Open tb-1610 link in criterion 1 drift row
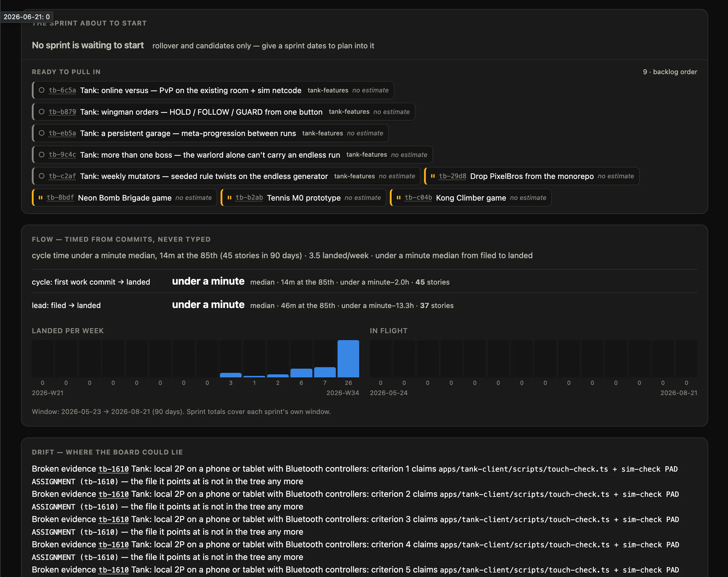 click(x=113, y=469)
